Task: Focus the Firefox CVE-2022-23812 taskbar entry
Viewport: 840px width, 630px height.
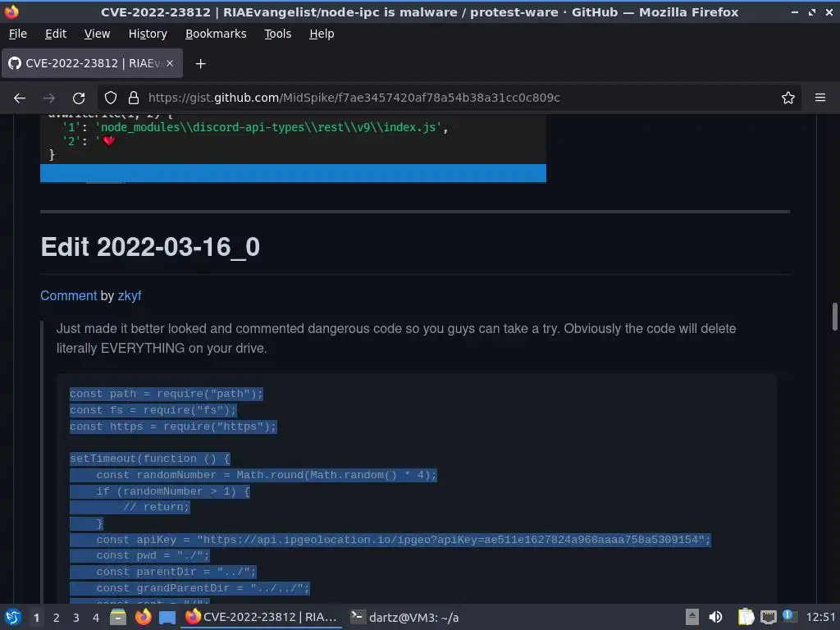Action: point(262,617)
